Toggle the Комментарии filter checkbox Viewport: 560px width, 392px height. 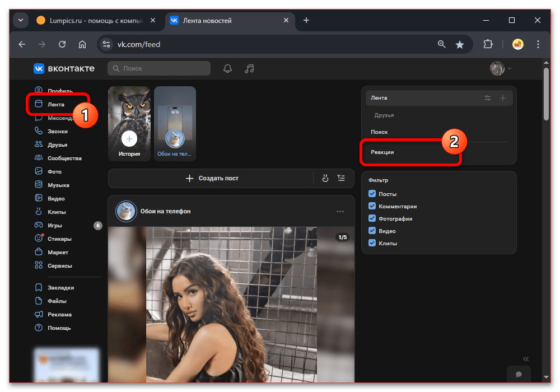(372, 206)
